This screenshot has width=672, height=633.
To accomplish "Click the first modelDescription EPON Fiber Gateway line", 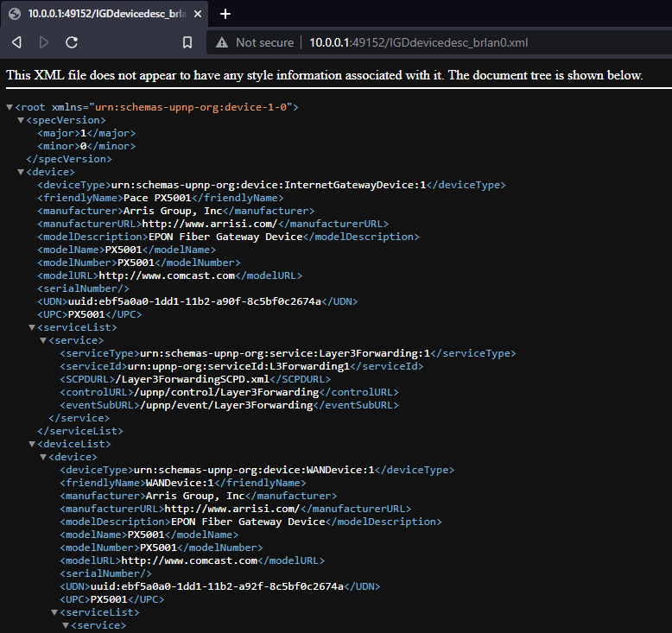I will click(x=228, y=237).
